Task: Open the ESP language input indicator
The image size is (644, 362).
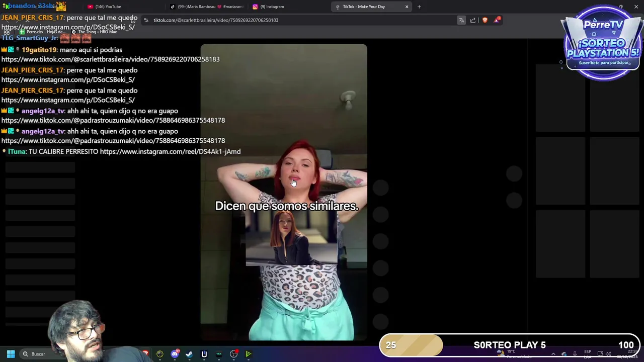Action: pyautogui.click(x=587, y=354)
